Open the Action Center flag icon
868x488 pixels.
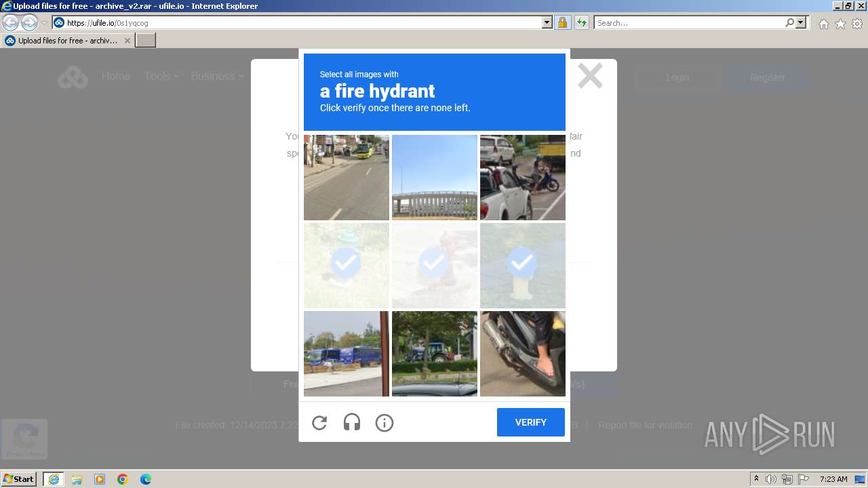click(804, 479)
